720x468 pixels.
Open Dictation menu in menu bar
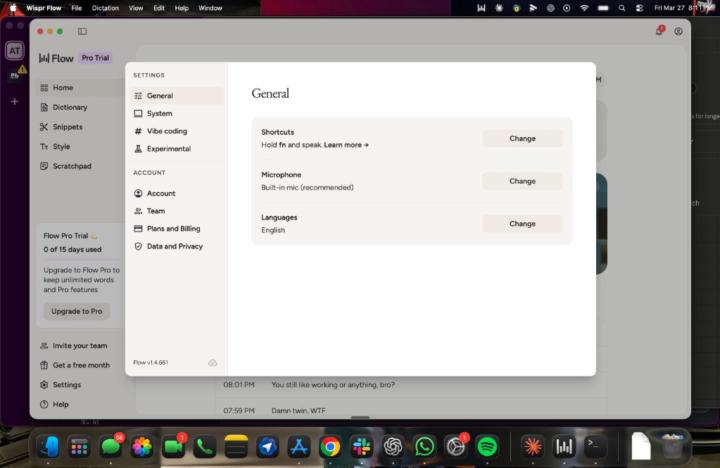click(105, 8)
